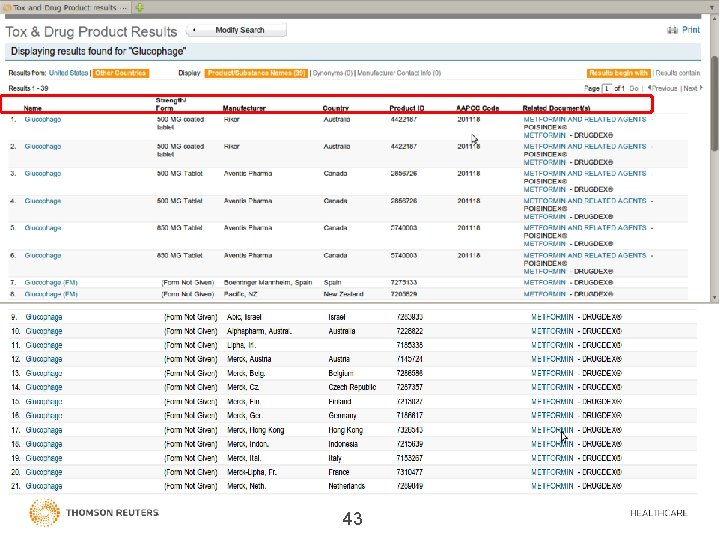Click the AAPCC Code column header
The height and width of the screenshot is (540, 720).
(x=478, y=108)
